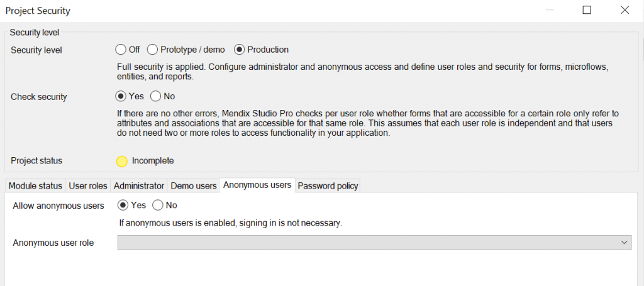The height and width of the screenshot is (286, 644).
Task: Open the Module status tab
Action: click(x=35, y=185)
